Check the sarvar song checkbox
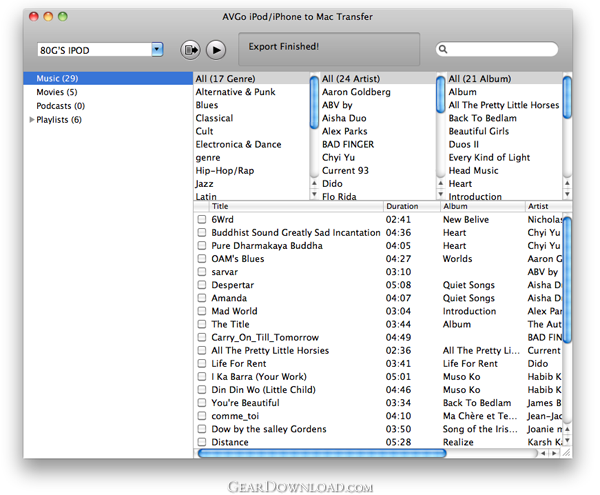Screen dimensions: 600x495 pos(202,272)
